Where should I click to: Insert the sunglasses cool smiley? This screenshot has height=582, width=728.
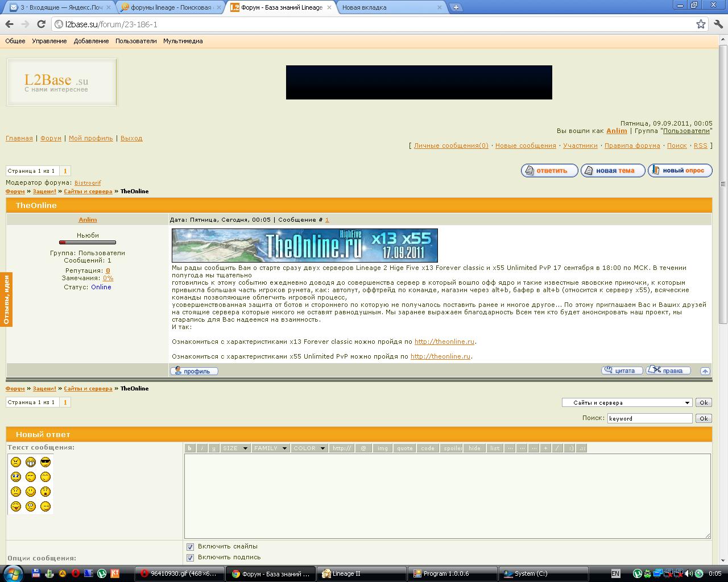(45, 462)
